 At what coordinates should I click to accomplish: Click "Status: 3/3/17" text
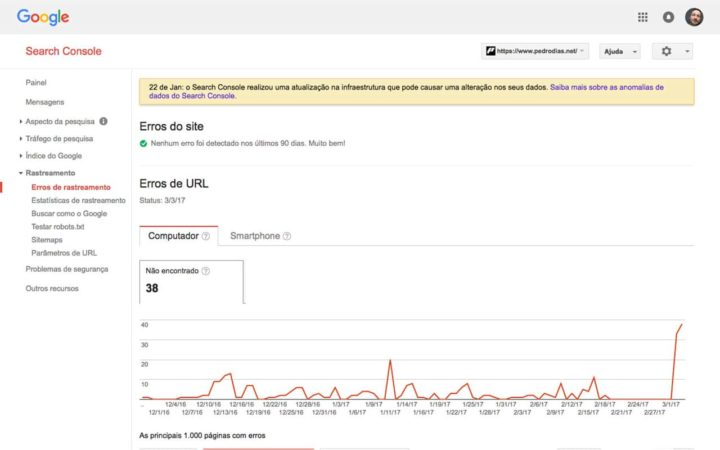pos(163,201)
